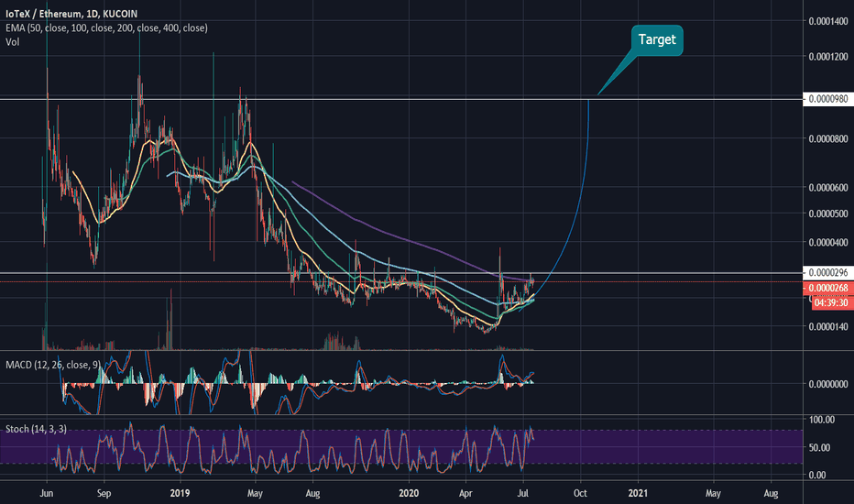Click the MACD (12, 26, close, 9) label
Viewport: 854px width, 504px height.
53,365
